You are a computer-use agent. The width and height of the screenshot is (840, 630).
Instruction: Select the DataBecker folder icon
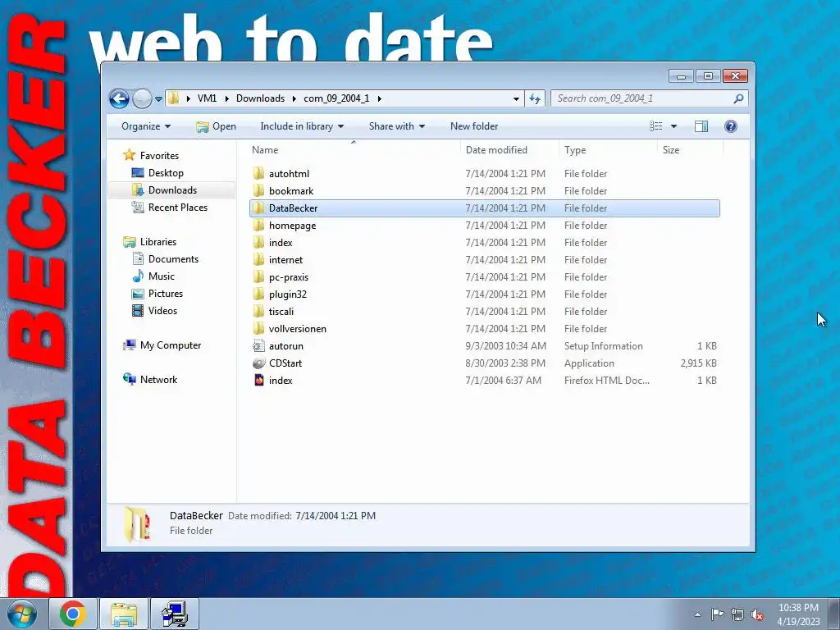[258, 208]
